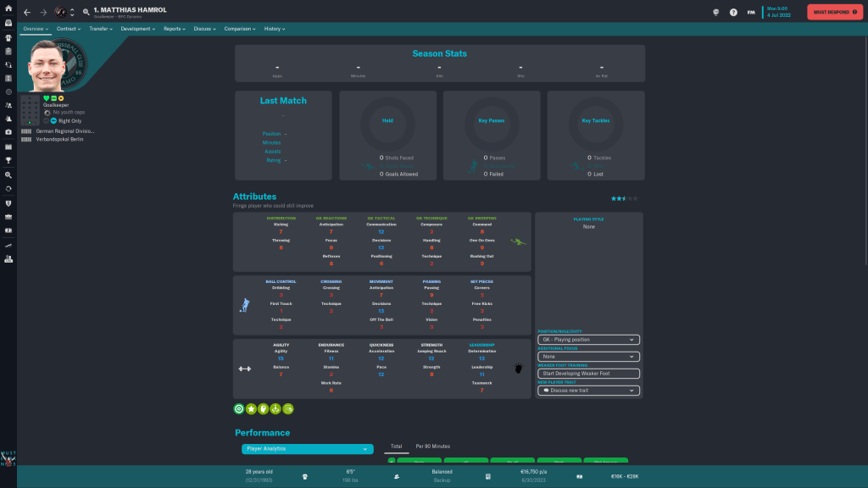Open the GK - Playing position dropdown
This screenshot has height=488, width=868.
(x=588, y=340)
